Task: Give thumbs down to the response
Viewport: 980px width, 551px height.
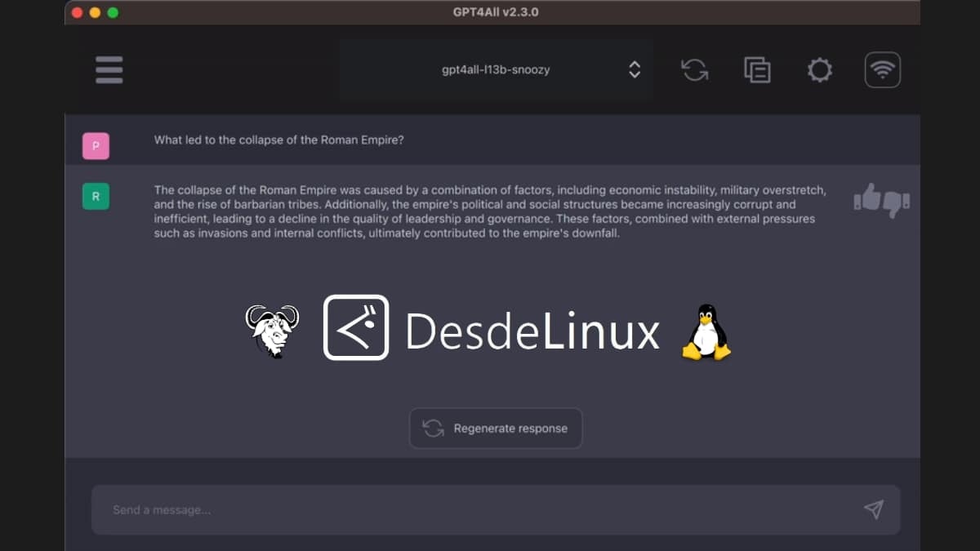Action: click(x=896, y=202)
